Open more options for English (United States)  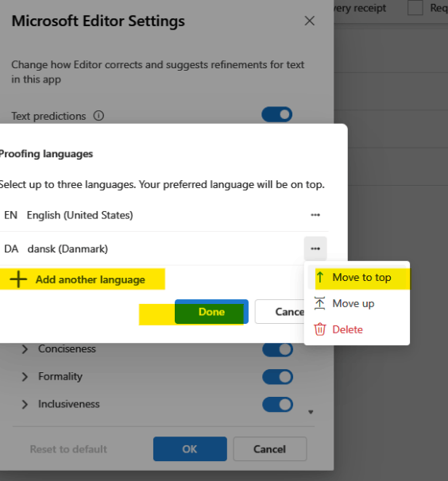pos(315,215)
